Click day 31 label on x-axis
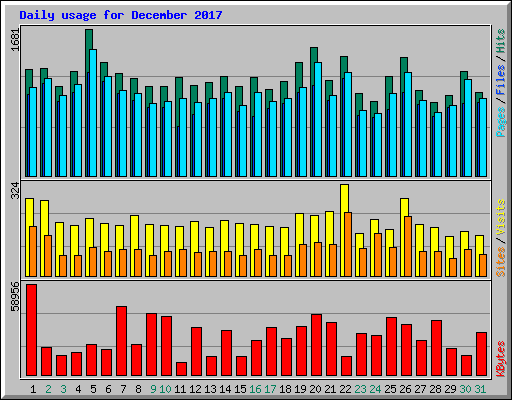This screenshot has height=400, width=512. coord(480,389)
